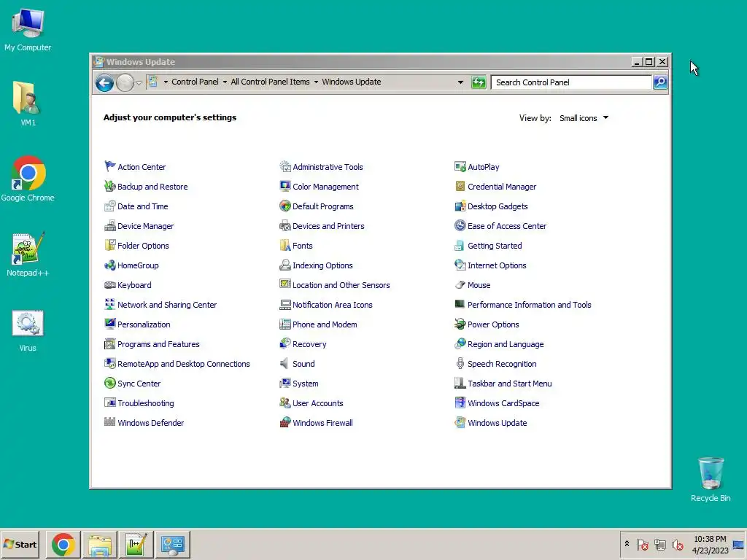Select the Recycle Bin desktop icon
The image size is (747, 560).
tap(711, 480)
